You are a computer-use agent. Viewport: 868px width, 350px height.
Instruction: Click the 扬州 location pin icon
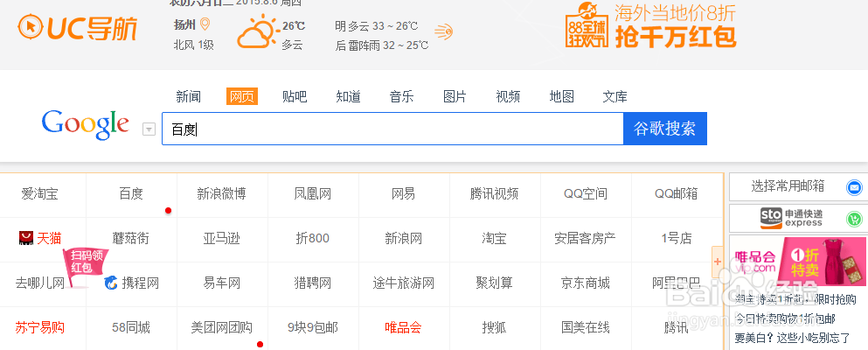point(205,24)
